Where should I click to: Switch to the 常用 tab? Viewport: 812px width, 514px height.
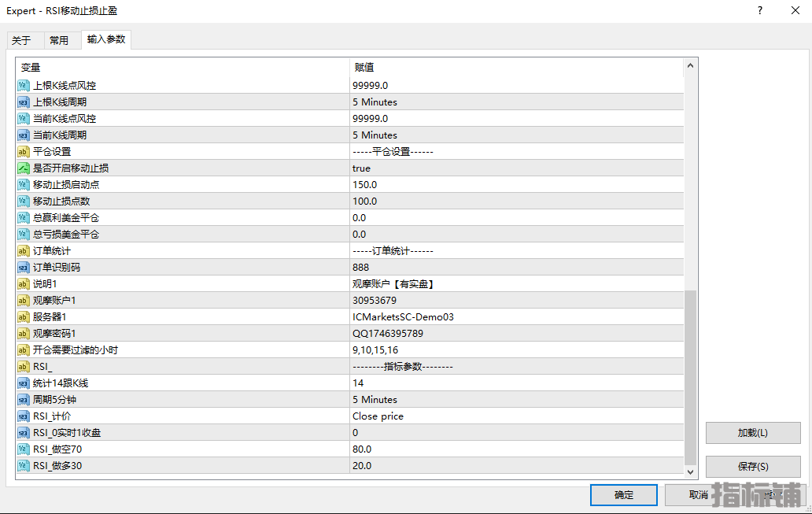point(59,40)
